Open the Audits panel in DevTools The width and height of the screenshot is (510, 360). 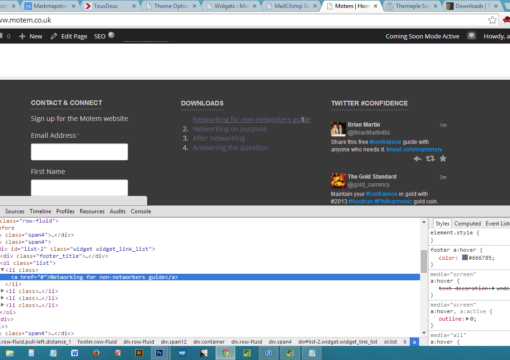coord(118,211)
